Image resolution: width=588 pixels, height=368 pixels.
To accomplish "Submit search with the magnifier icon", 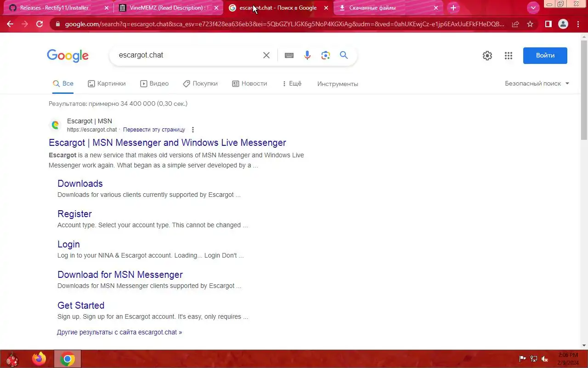I will click(x=344, y=55).
